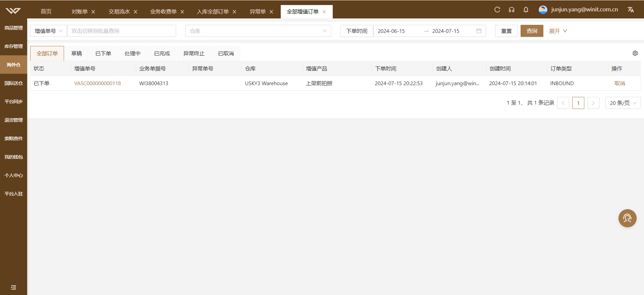Switch to the 异常单 tab
The width and height of the screenshot is (644, 295).
click(257, 12)
